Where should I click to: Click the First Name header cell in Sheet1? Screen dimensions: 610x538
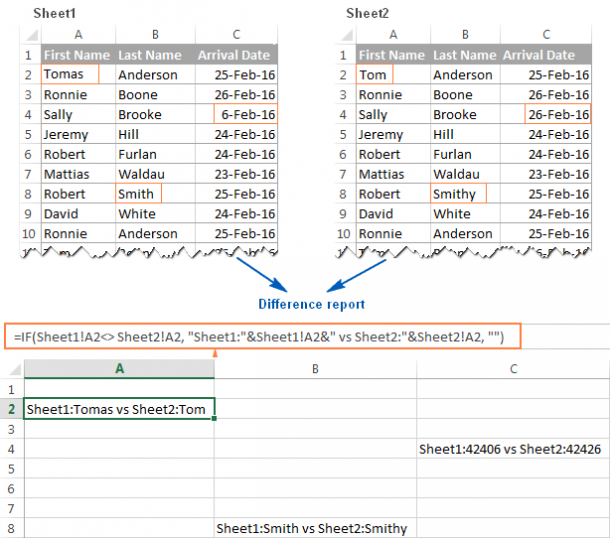[77, 55]
